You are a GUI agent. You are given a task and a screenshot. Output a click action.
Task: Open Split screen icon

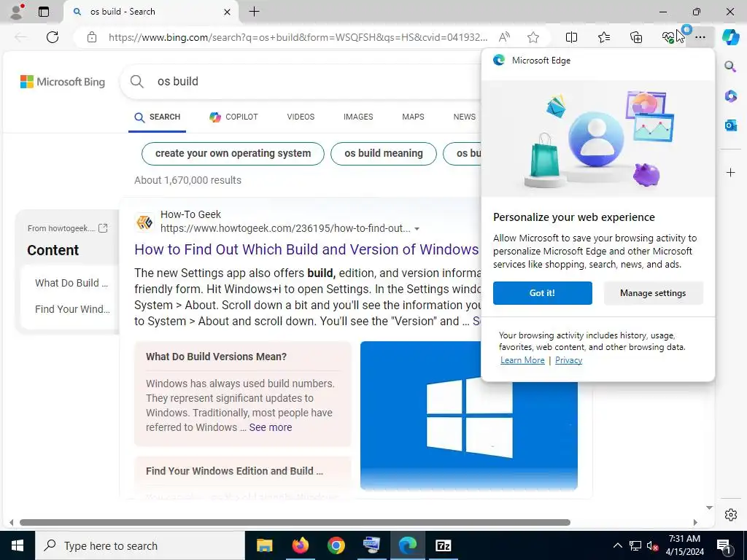(571, 37)
